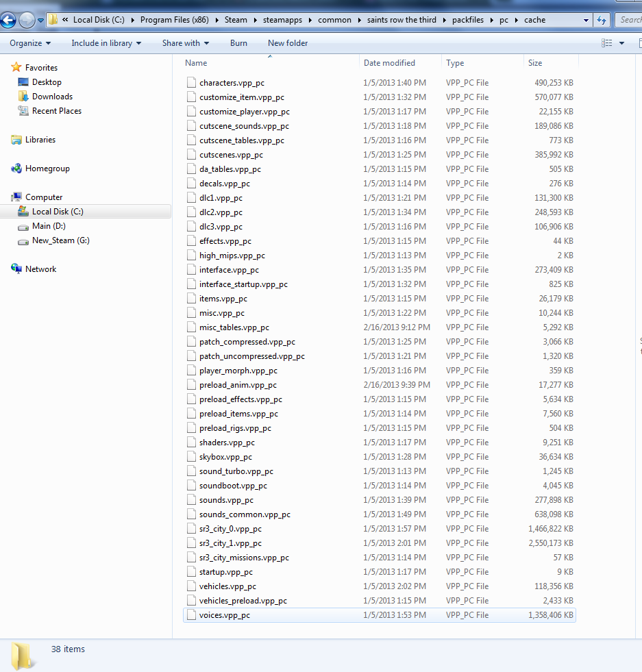Click 'Program Files (x86)' in address path
The image size is (642, 672).
[175, 20]
